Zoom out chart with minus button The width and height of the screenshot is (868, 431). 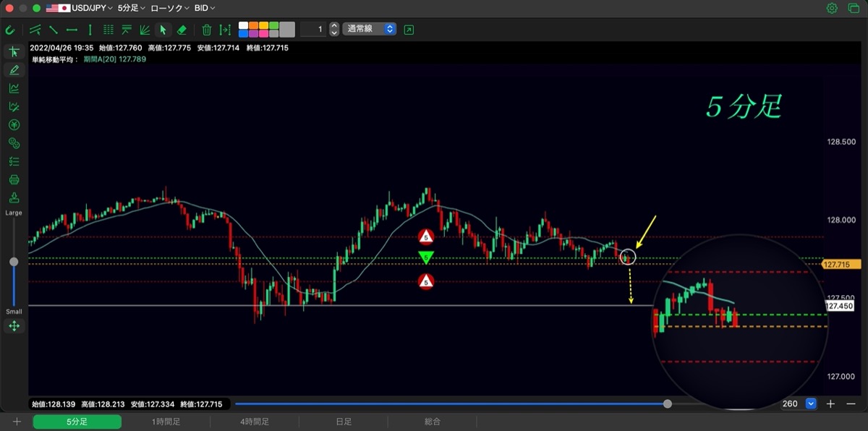(x=851, y=404)
